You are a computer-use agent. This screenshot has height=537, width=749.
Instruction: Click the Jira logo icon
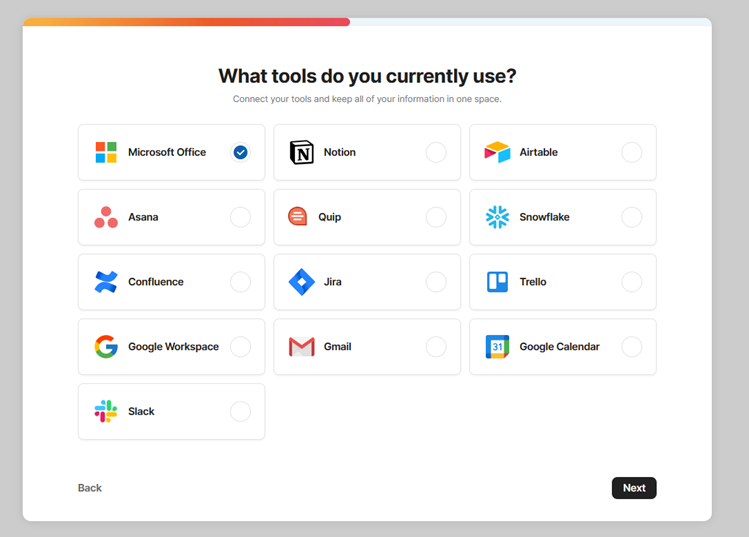pyautogui.click(x=302, y=282)
